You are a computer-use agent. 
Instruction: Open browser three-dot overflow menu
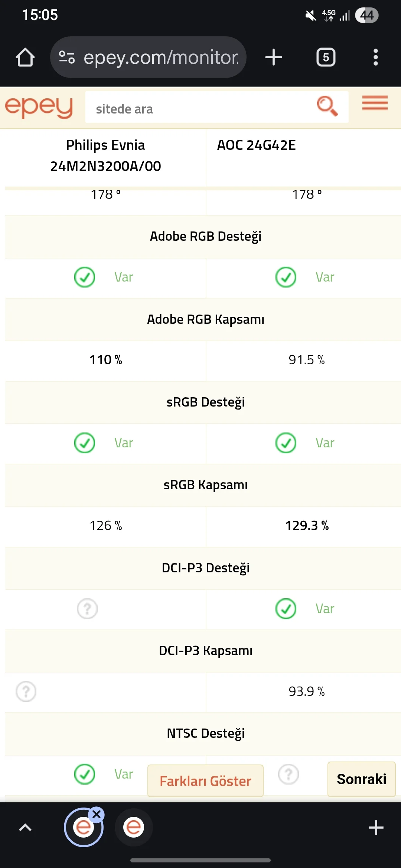(x=375, y=57)
